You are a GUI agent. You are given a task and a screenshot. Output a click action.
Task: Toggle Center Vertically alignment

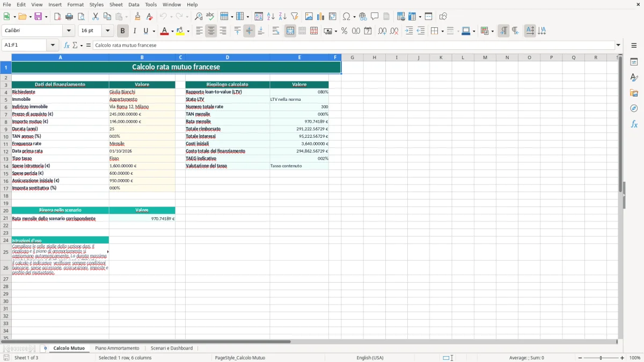click(249, 31)
